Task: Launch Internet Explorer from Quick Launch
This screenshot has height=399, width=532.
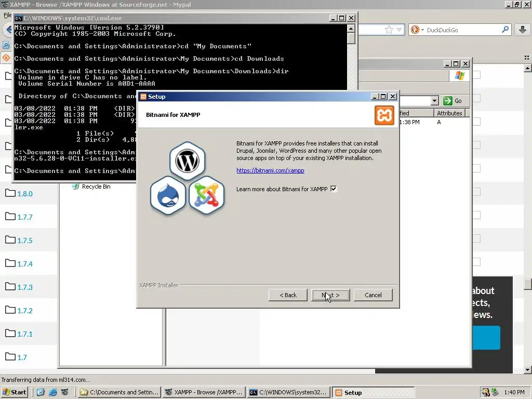Action: (52, 392)
